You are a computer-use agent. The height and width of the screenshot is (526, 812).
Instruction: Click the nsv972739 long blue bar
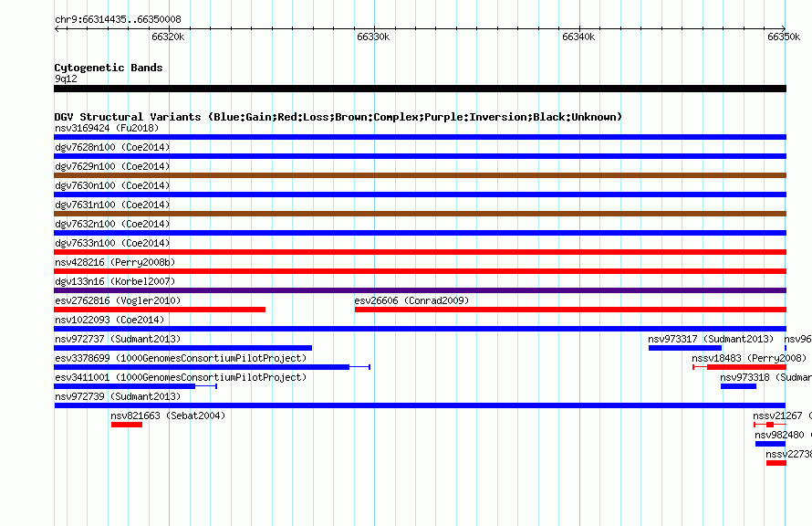[420, 405]
